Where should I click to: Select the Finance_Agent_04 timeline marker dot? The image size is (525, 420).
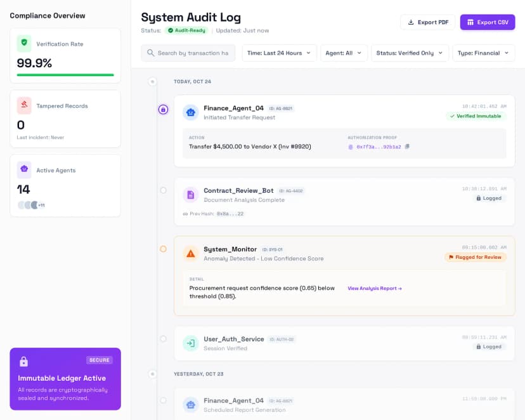click(163, 109)
